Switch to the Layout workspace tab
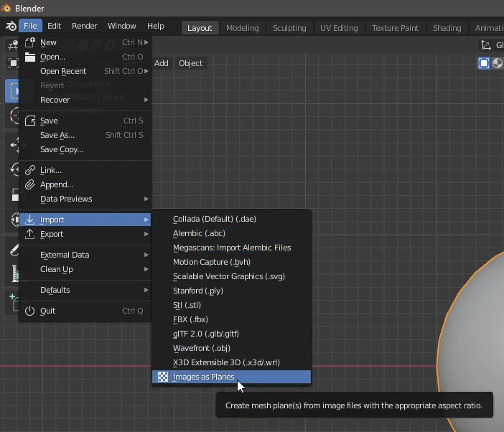 [x=200, y=28]
